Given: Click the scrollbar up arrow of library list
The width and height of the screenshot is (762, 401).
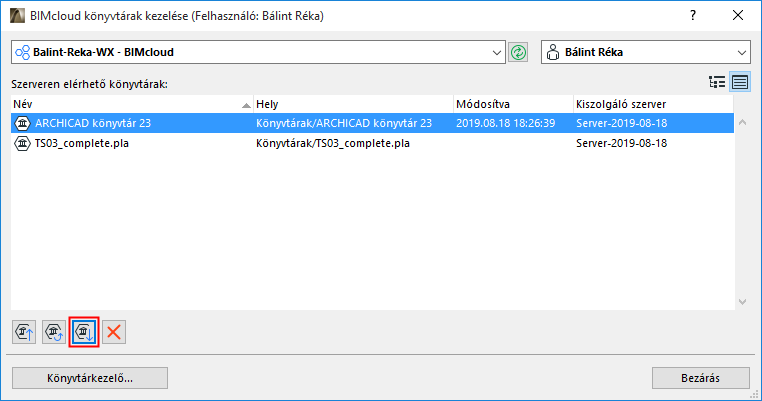Looking at the screenshot, I should point(742,122).
